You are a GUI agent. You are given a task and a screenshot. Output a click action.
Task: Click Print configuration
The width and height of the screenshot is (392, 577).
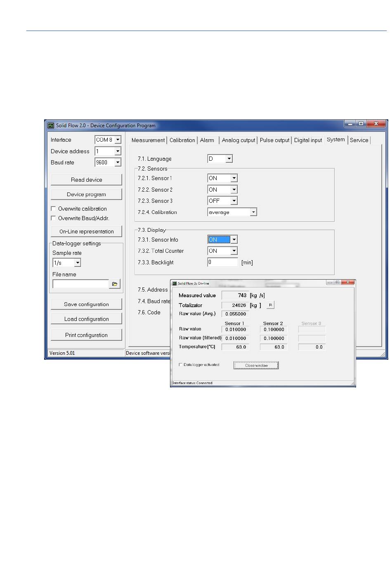[x=86, y=335]
